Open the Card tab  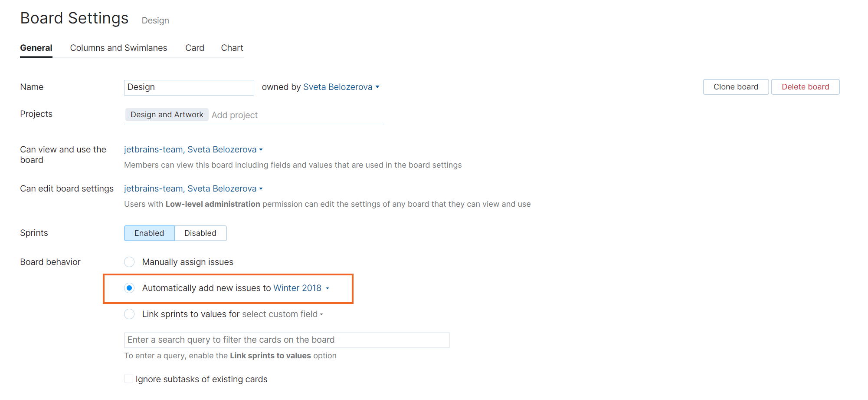pyautogui.click(x=194, y=48)
